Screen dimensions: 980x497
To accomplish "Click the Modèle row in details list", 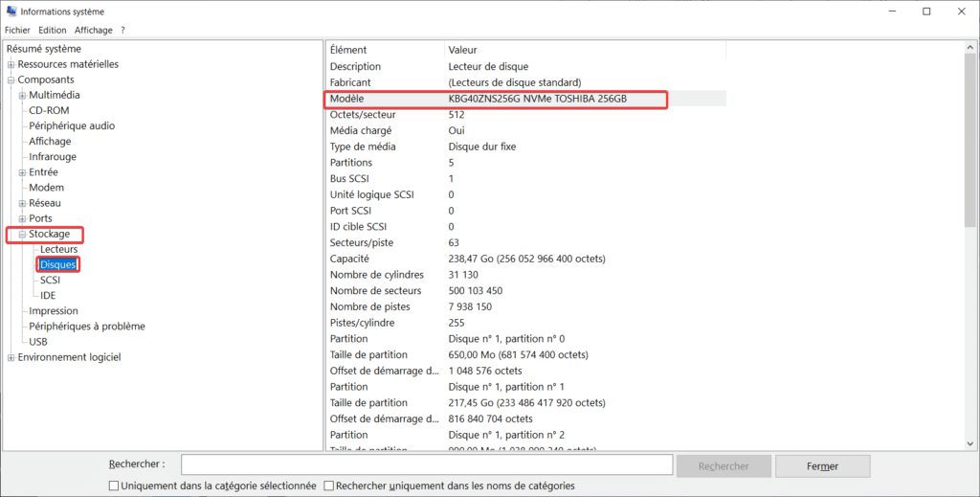I will coord(526,99).
